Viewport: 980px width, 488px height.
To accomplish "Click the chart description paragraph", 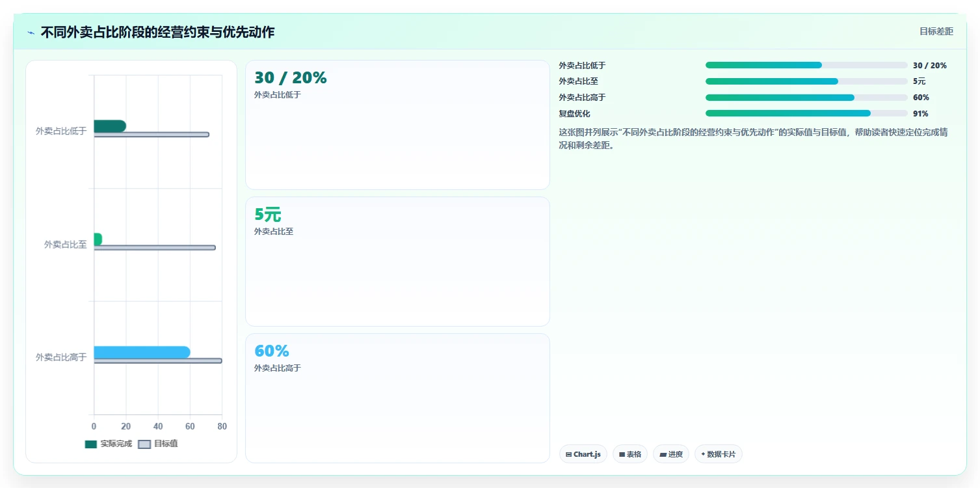I will [753, 139].
